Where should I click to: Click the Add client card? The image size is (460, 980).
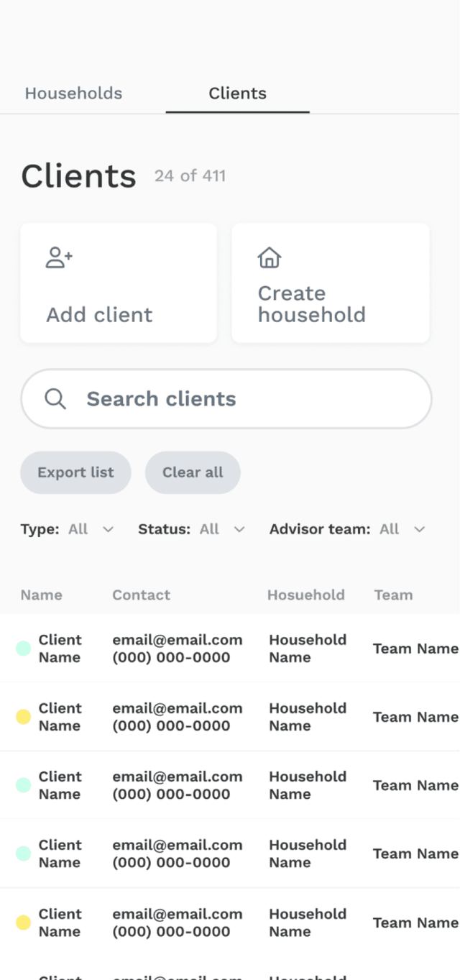tap(119, 283)
